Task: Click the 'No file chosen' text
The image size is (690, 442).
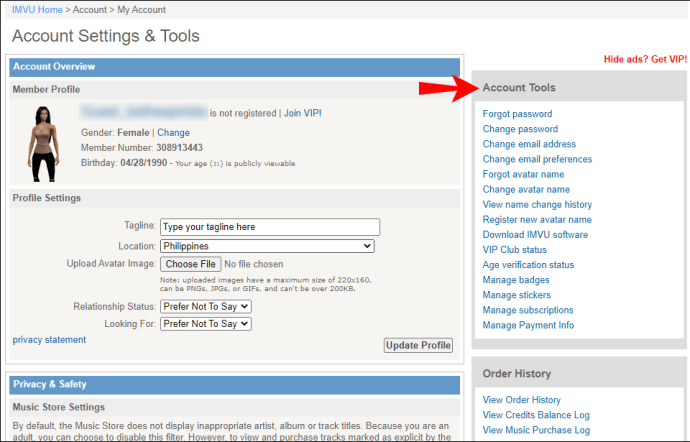Action: click(254, 264)
